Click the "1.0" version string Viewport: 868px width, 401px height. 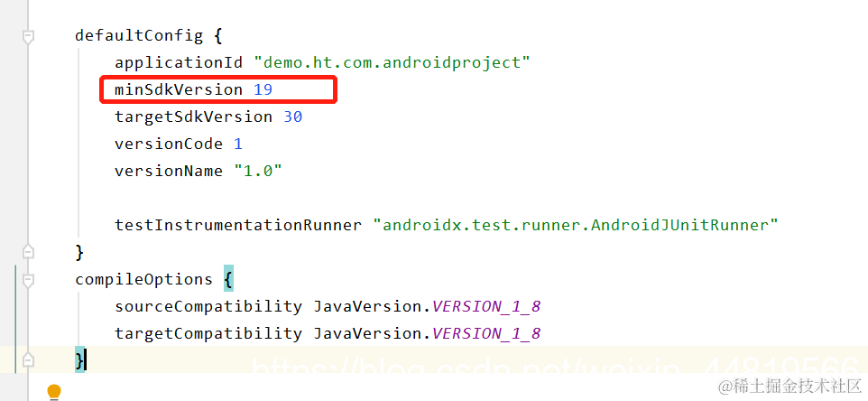point(258,171)
